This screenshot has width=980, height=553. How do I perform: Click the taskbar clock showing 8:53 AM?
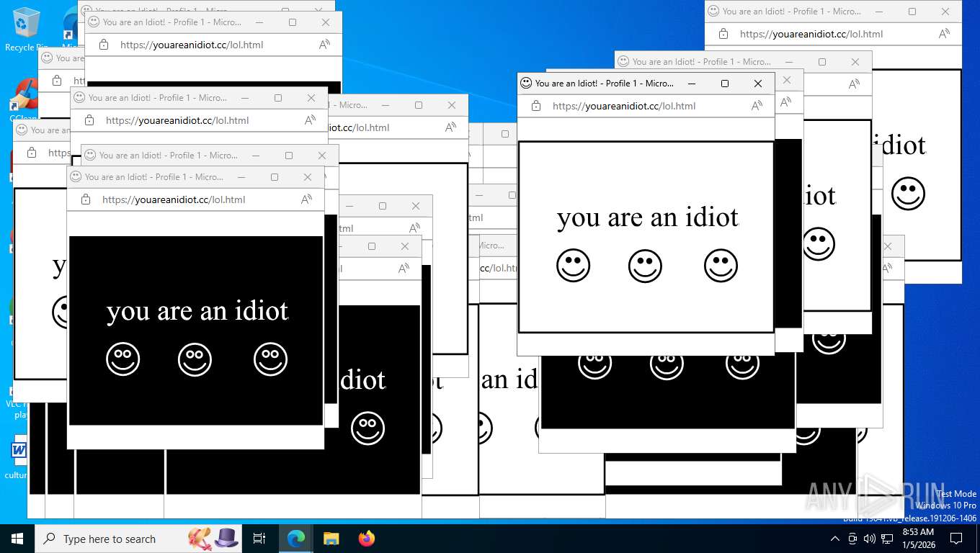coord(918,539)
